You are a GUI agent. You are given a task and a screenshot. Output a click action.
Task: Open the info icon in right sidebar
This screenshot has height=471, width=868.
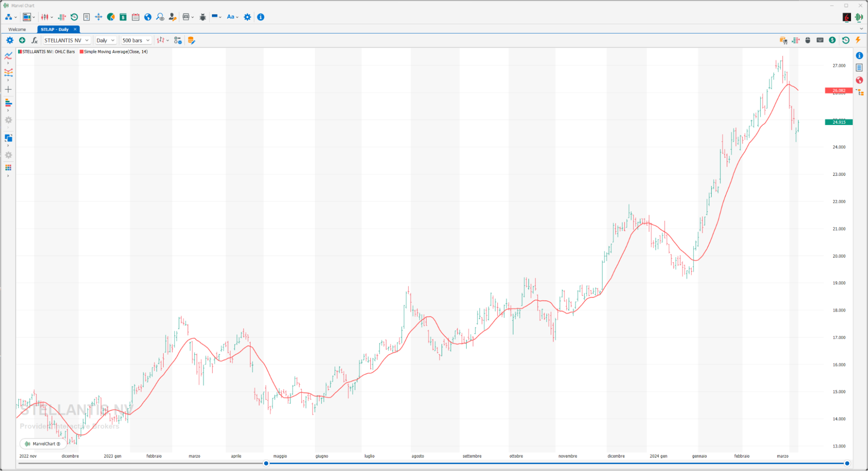(x=859, y=56)
